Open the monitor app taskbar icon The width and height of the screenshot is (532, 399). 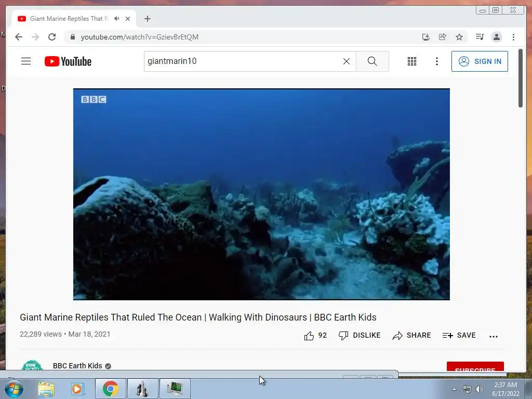(175, 389)
